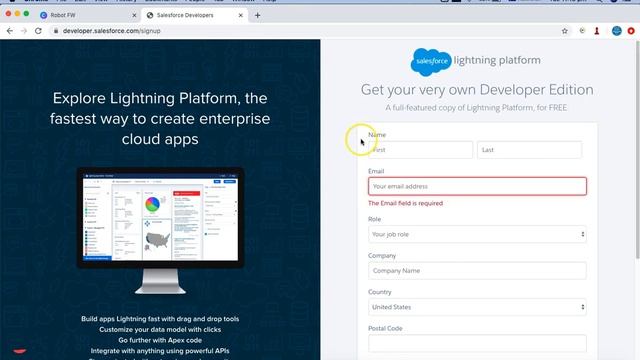Close the Robot FW tab
The image size is (640, 360).
point(134,16)
